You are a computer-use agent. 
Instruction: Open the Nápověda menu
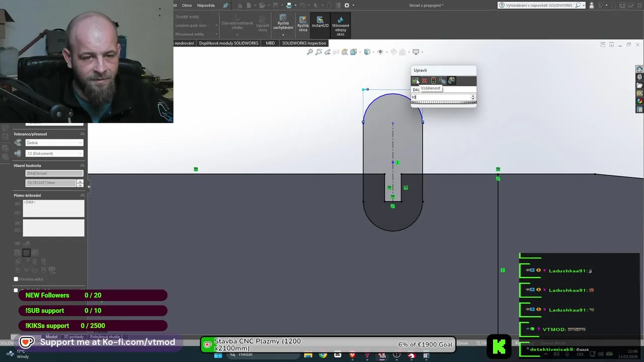pyautogui.click(x=206, y=5)
